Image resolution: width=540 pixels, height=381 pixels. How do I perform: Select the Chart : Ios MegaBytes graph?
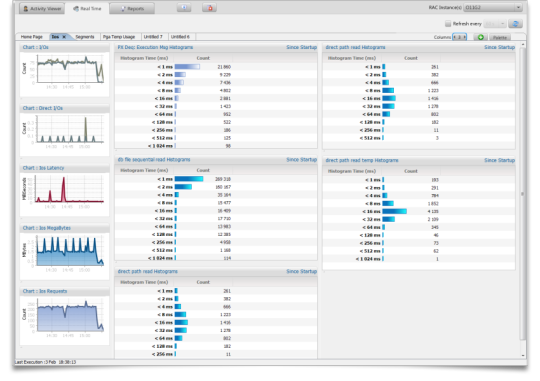[x=65, y=256]
